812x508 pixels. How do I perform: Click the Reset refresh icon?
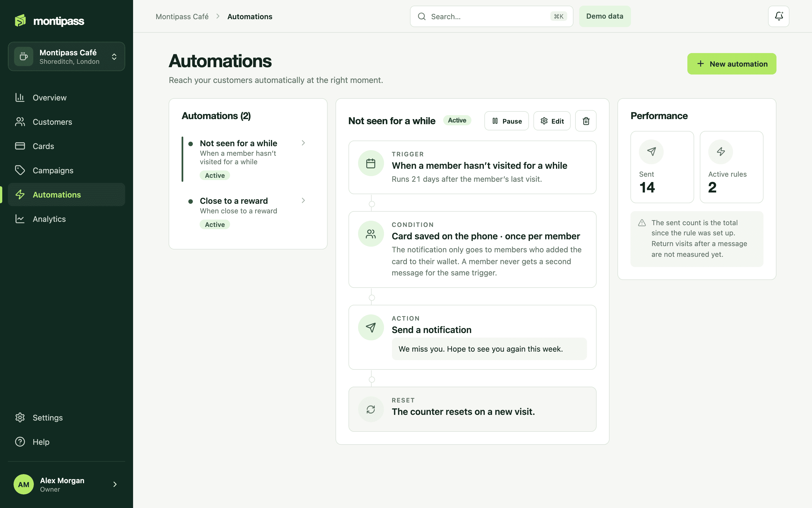pos(371,410)
